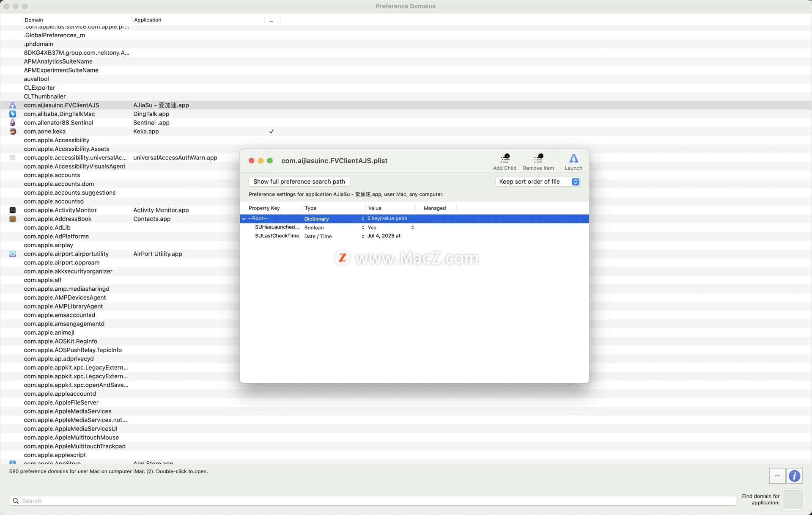Viewport: 812px width, 515px height.
Task: Click the AirPort Utility icon in list
Action: click(13, 254)
